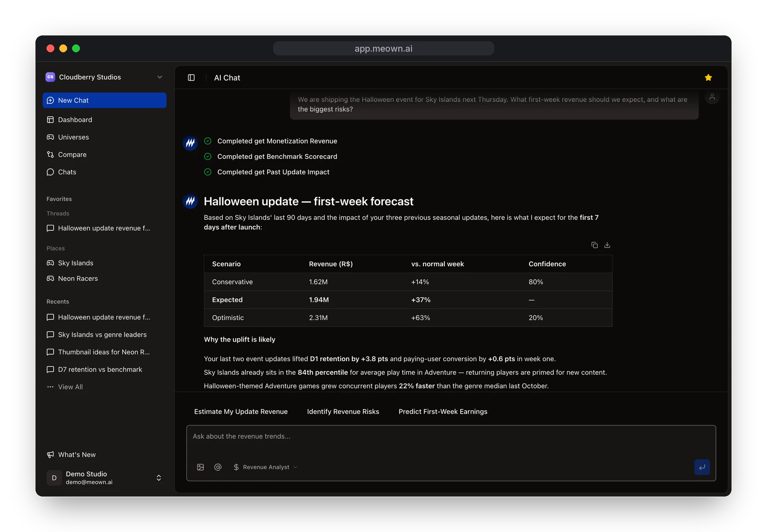
Task: Open Thumbnail ideas for Neon chat
Action: 104,352
